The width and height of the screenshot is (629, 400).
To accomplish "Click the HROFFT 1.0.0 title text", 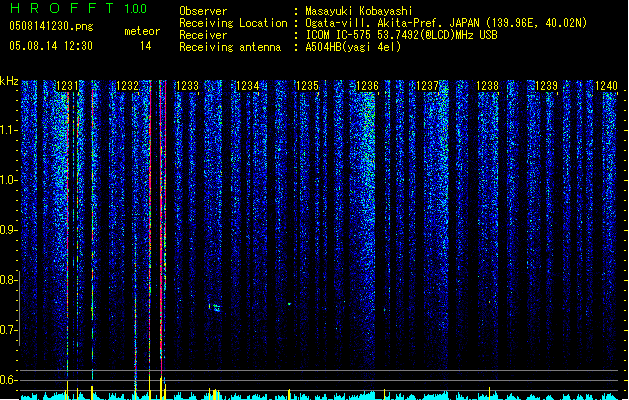I will pyautogui.click(x=78, y=8).
